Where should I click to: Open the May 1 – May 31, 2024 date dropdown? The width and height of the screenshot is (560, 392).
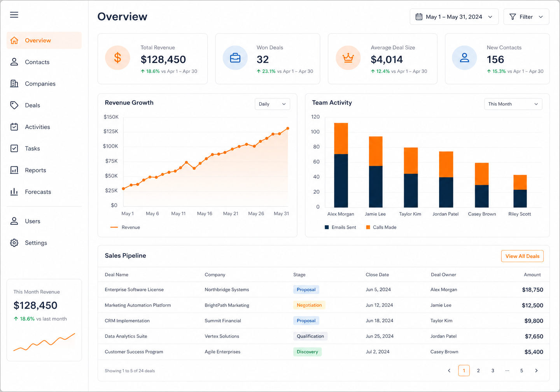pos(454,17)
